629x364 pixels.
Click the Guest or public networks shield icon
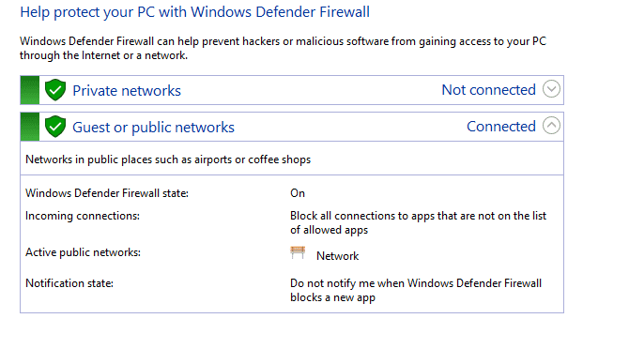[x=55, y=127]
